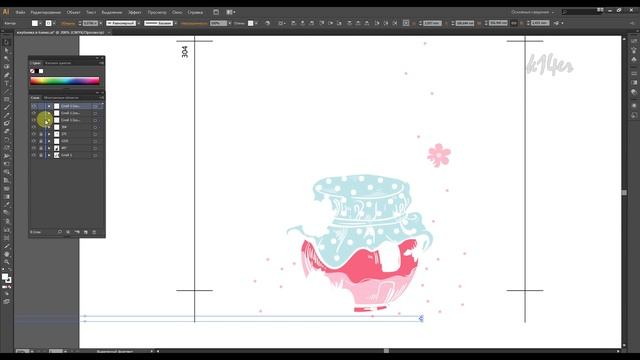Select the Perspective Grid tool

(6, 180)
